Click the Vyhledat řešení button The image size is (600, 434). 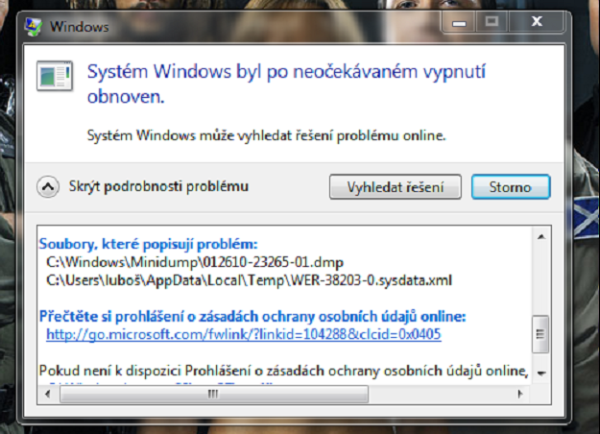[x=395, y=187]
